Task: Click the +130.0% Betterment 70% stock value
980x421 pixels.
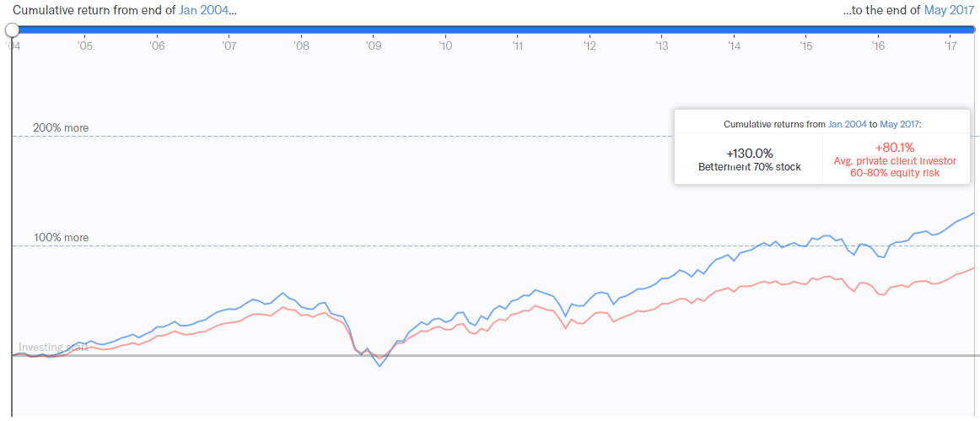Action: click(x=750, y=159)
